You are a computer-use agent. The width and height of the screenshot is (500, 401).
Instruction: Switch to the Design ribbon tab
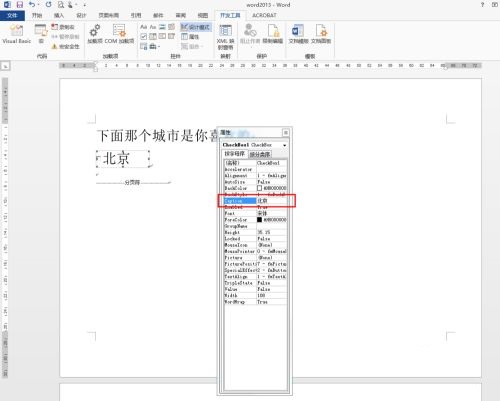point(81,16)
